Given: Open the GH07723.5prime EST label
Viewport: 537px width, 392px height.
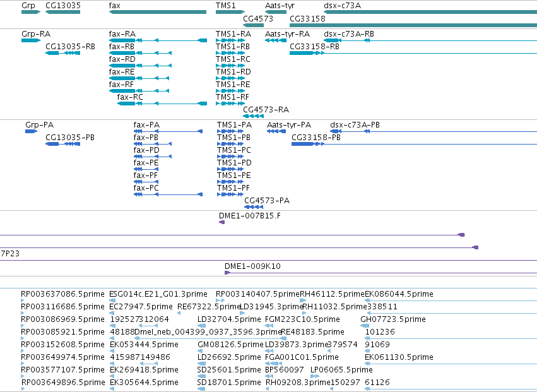Looking at the screenshot, I should (x=393, y=319).
